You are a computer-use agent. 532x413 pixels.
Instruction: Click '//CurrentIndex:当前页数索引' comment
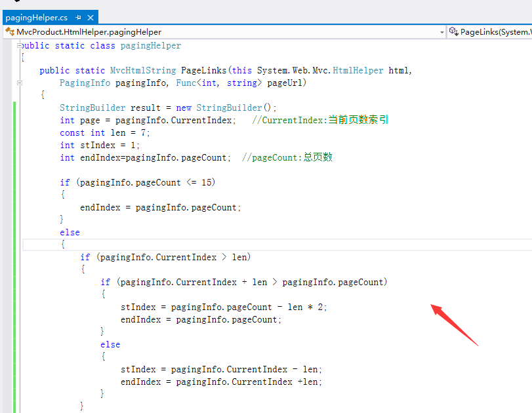pos(320,120)
